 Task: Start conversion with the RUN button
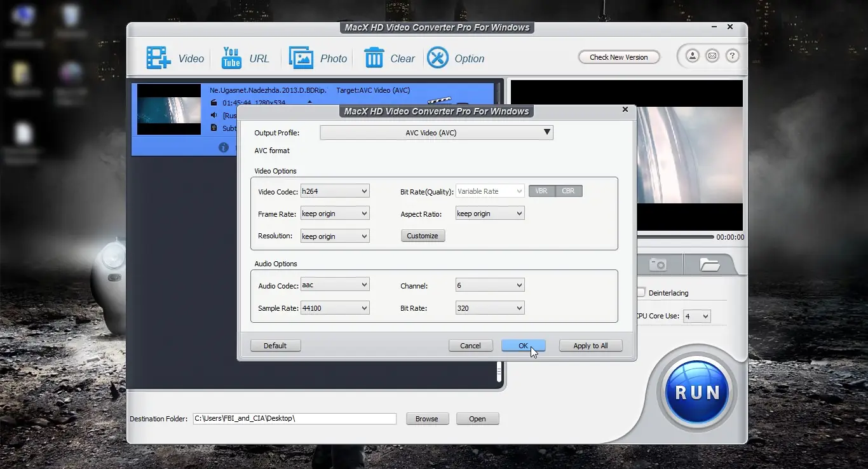coord(697,392)
